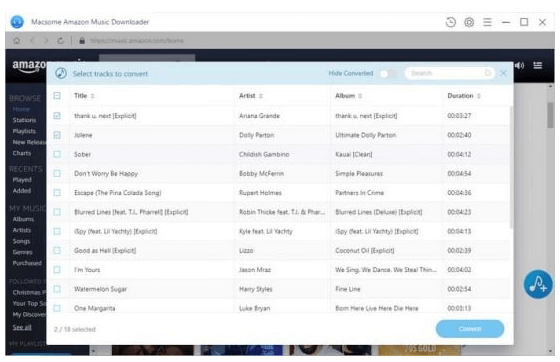Check Don't Worry Be Happy checkbox

point(57,174)
